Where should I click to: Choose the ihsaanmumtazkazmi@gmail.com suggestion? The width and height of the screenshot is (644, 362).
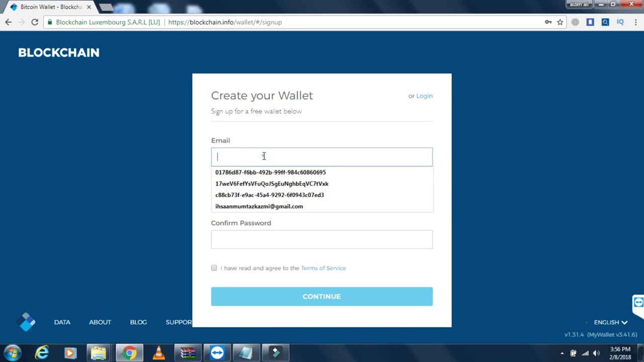click(x=322, y=206)
